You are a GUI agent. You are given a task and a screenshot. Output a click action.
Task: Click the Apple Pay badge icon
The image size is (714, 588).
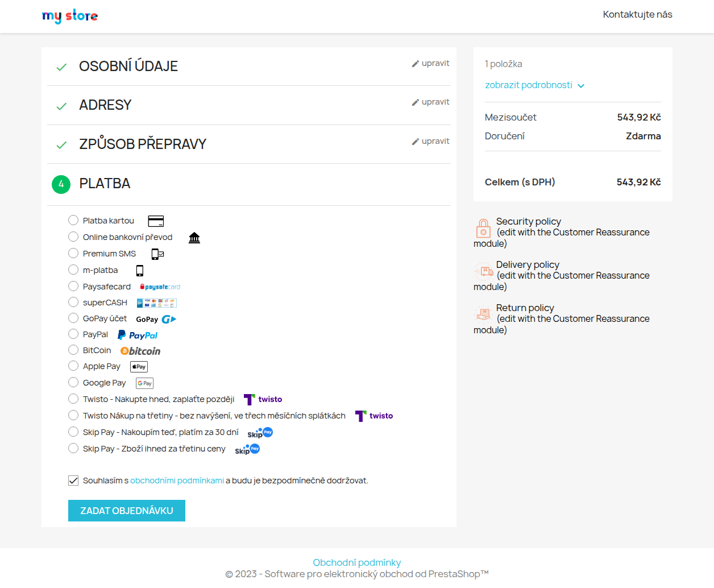click(x=139, y=367)
